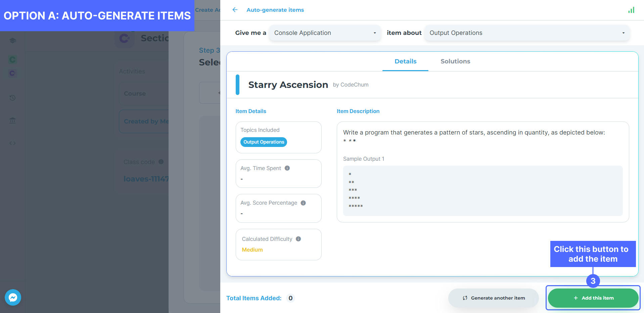This screenshot has width=644, height=313.
Task: Click the back arrow beside Auto-generate items
Action: [235, 10]
